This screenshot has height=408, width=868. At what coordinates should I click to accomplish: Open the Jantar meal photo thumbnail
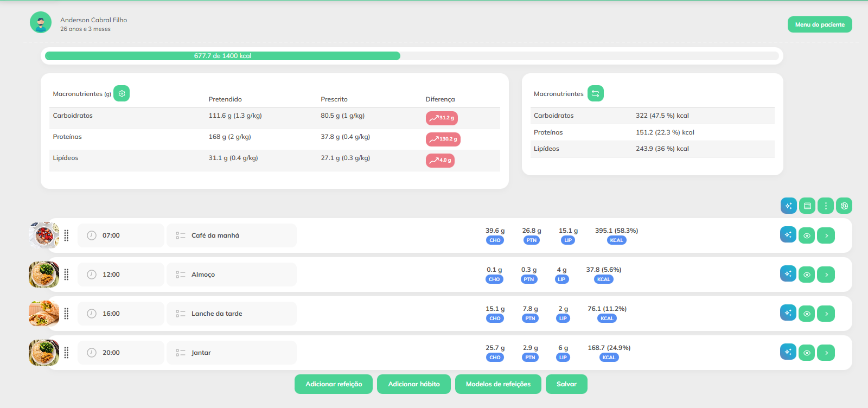click(x=44, y=353)
